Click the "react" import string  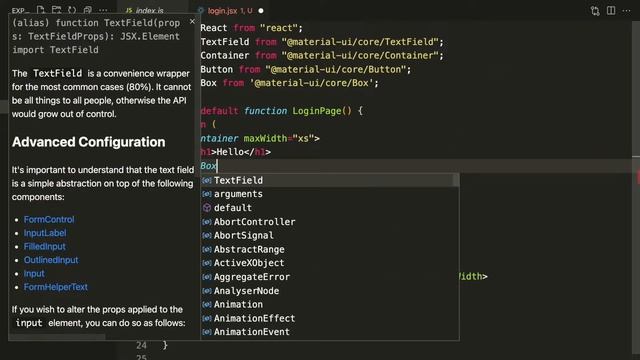click(279, 28)
